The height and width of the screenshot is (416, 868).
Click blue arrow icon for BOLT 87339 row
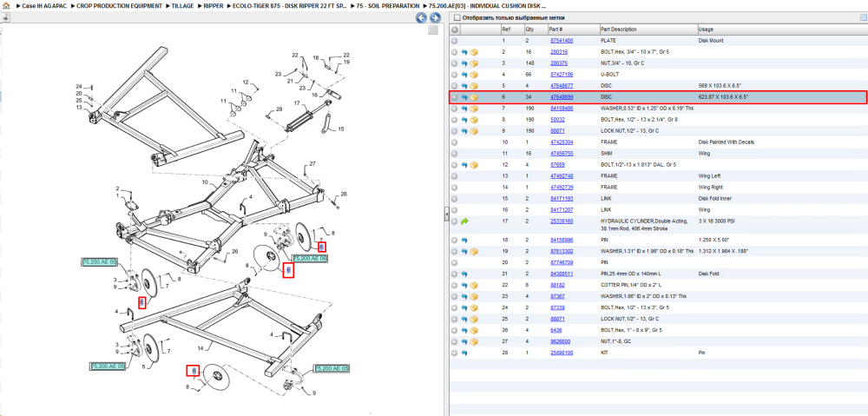click(x=464, y=307)
